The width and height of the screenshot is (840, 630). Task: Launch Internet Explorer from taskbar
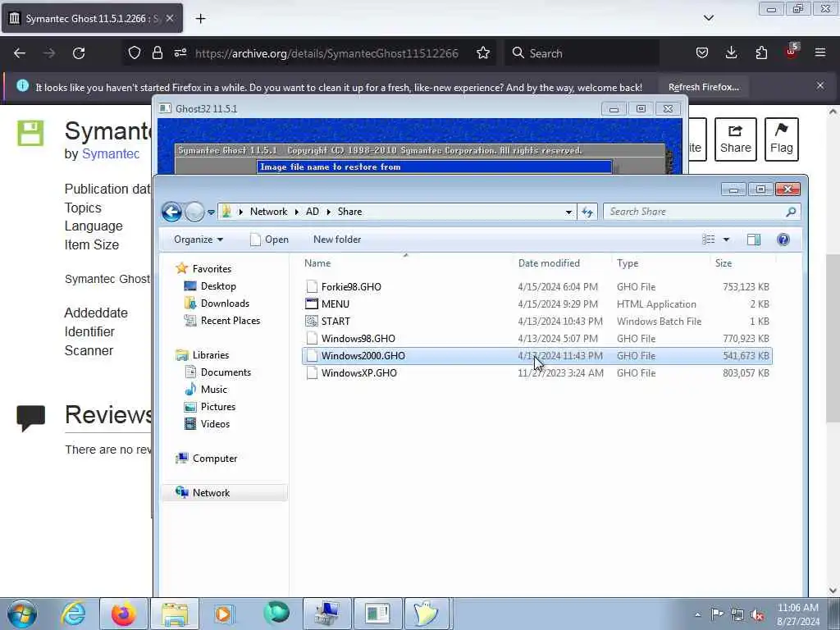tap(73, 614)
